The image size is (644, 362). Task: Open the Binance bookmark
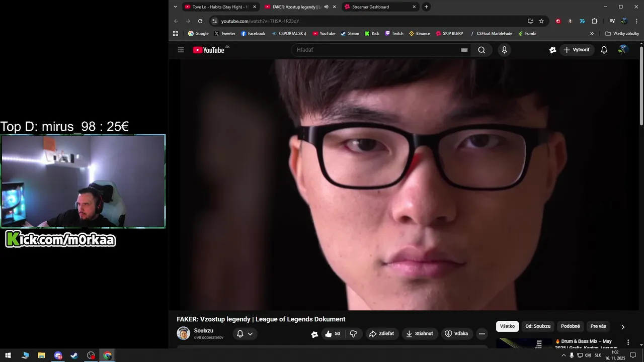420,34
